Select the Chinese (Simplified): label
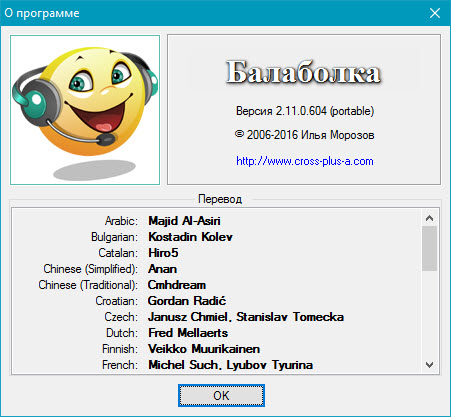 [x=90, y=269]
